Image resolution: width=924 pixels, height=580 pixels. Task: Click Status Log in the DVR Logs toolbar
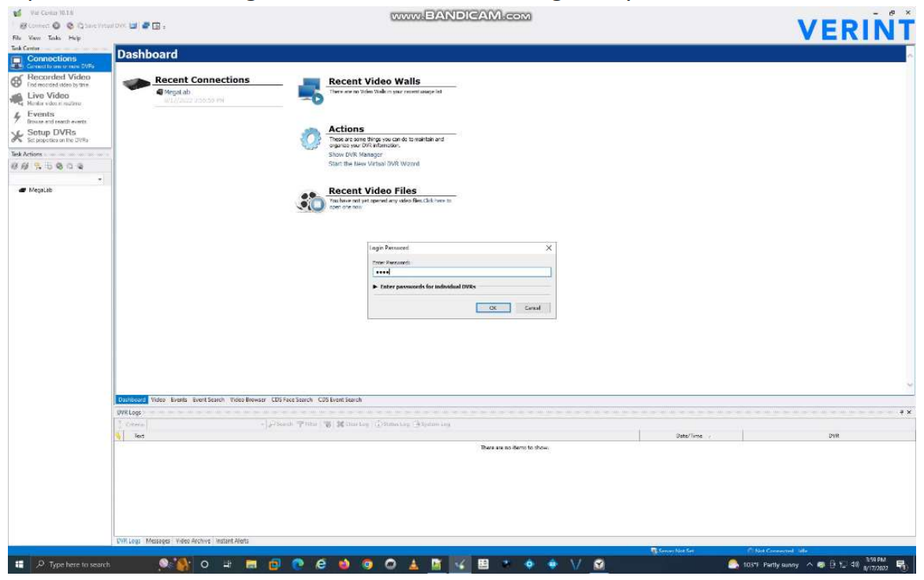(x=392, y=424)
